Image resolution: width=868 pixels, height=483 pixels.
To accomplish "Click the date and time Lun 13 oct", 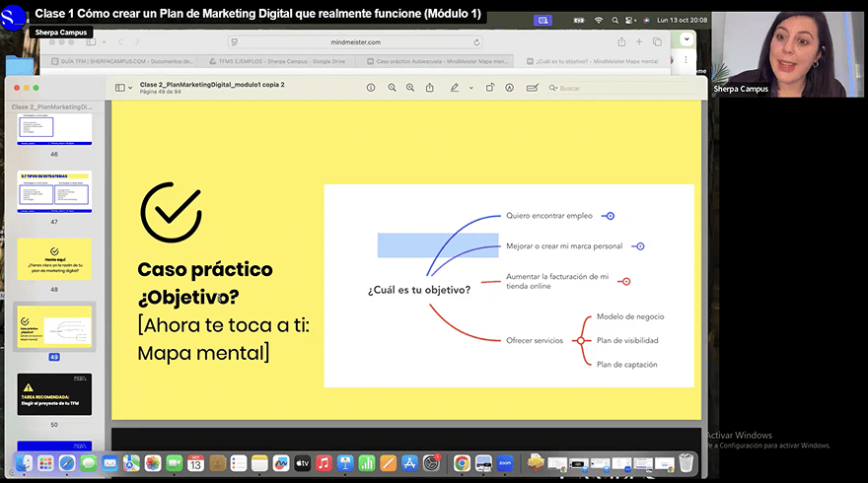I will [x=682, y=20].
